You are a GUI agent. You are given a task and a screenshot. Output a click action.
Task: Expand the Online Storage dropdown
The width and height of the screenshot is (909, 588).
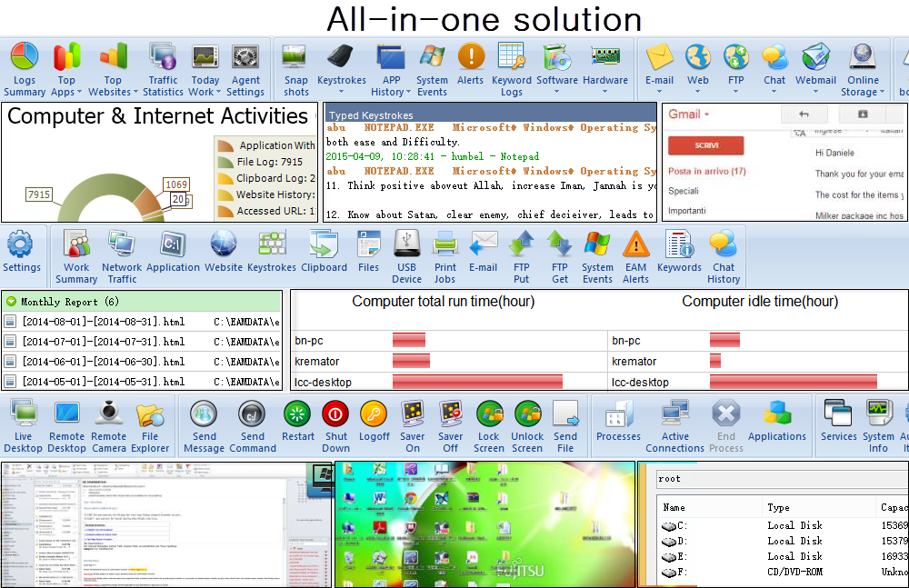click(x=863, y=68)
